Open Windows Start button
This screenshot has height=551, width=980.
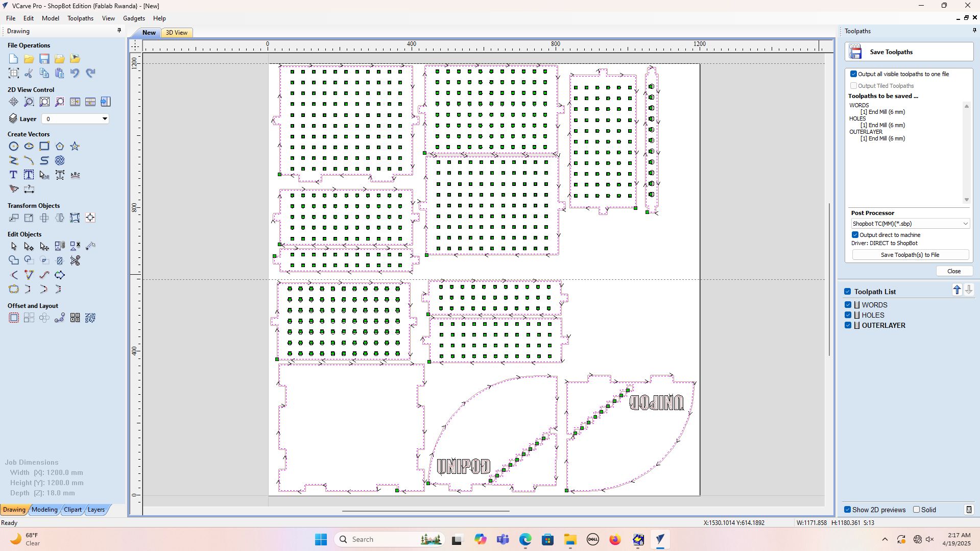[321, 539]
